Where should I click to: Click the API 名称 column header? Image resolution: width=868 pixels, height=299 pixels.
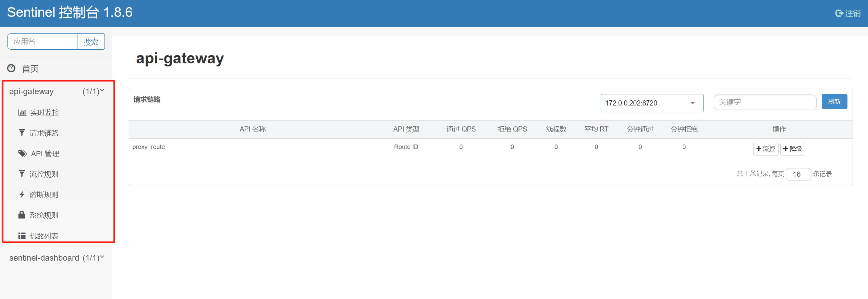click(x=253, y=129)
